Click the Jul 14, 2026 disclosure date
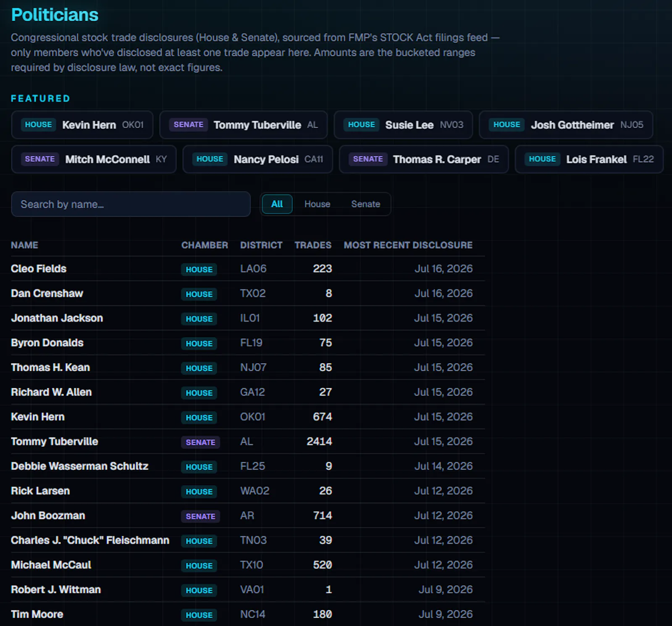The width and height of the screenshot is (672, 626). [x=444, y=466]
